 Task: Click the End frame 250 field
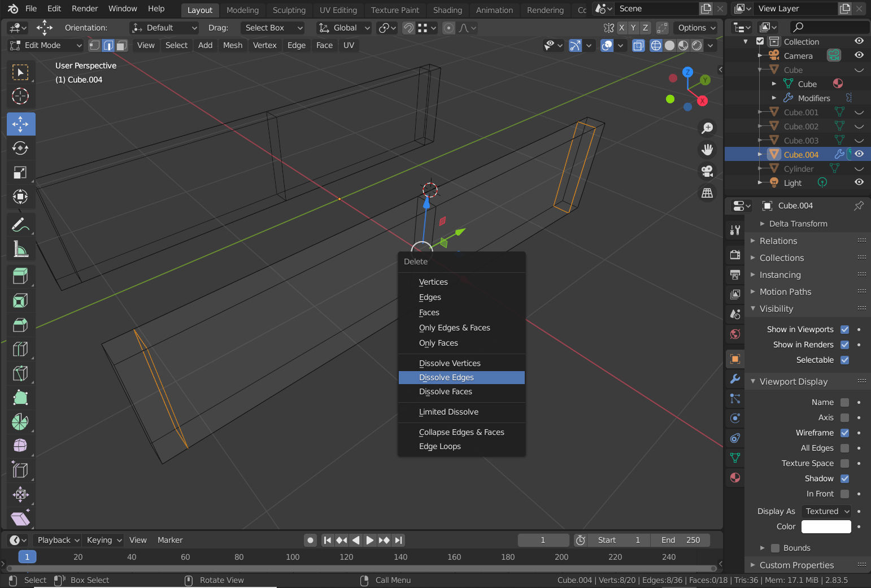680,540
